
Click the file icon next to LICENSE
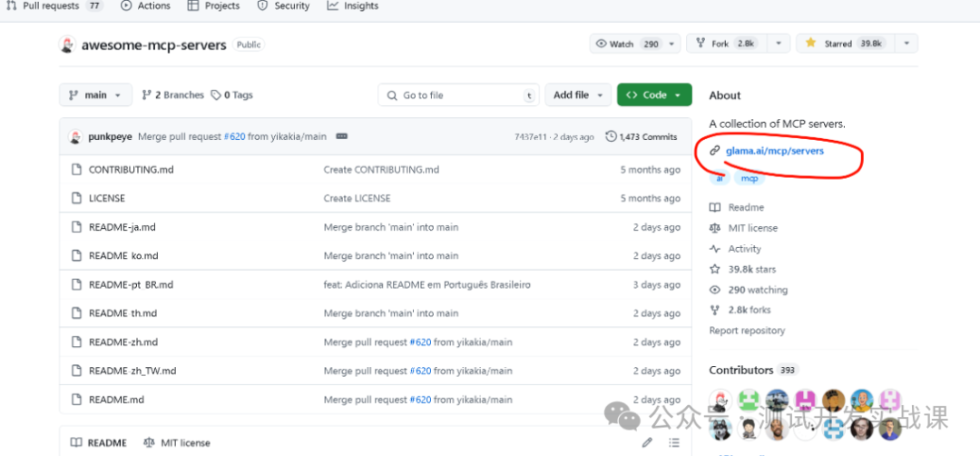(76, 198)
